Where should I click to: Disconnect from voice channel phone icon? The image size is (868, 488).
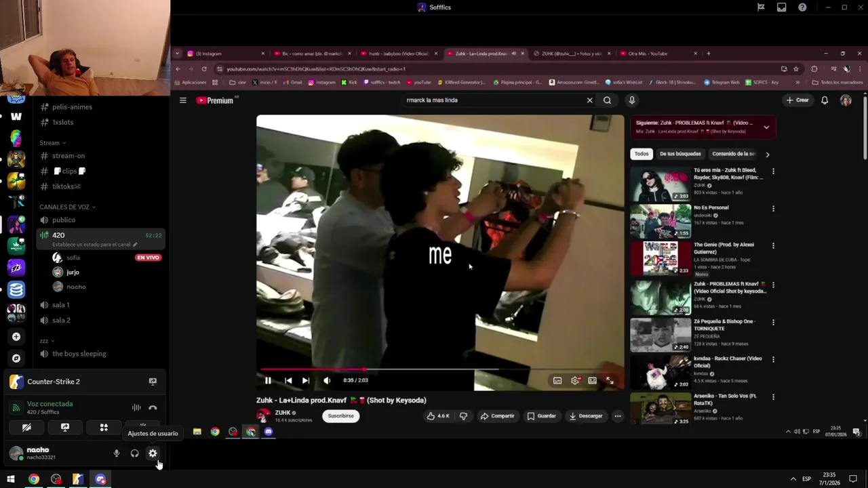click(153, 407)
